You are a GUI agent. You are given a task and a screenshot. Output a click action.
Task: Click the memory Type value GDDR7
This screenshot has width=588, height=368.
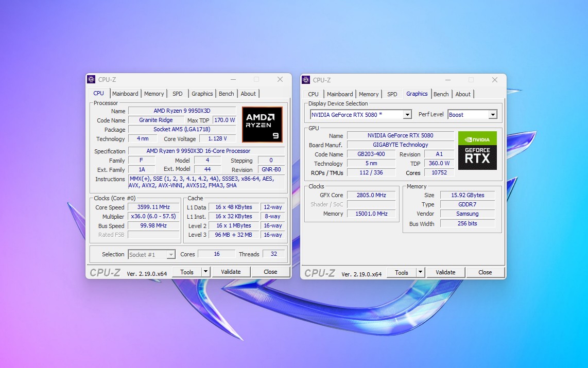tap(468, 204)
